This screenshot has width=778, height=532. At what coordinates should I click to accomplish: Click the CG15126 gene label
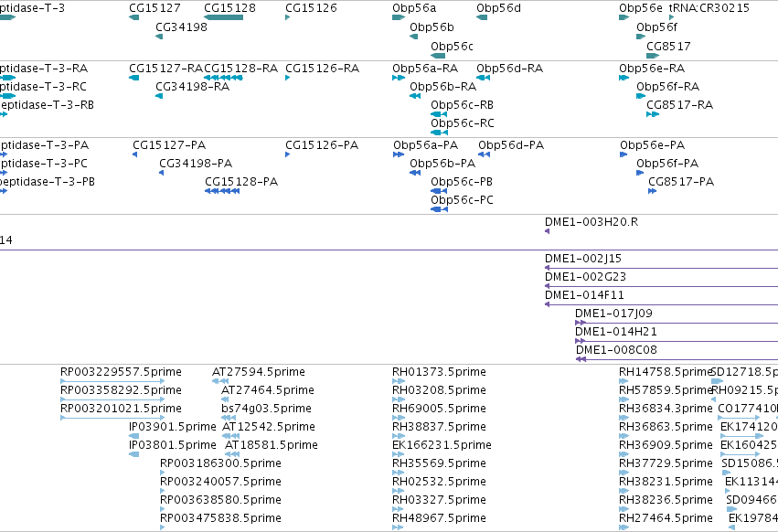[311, 8]
